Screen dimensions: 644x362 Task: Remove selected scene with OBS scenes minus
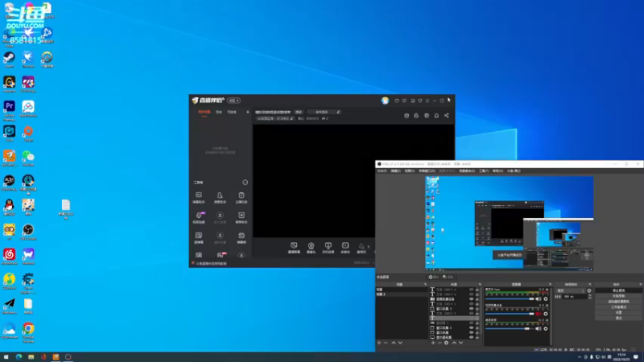click(x=386, y=343)
